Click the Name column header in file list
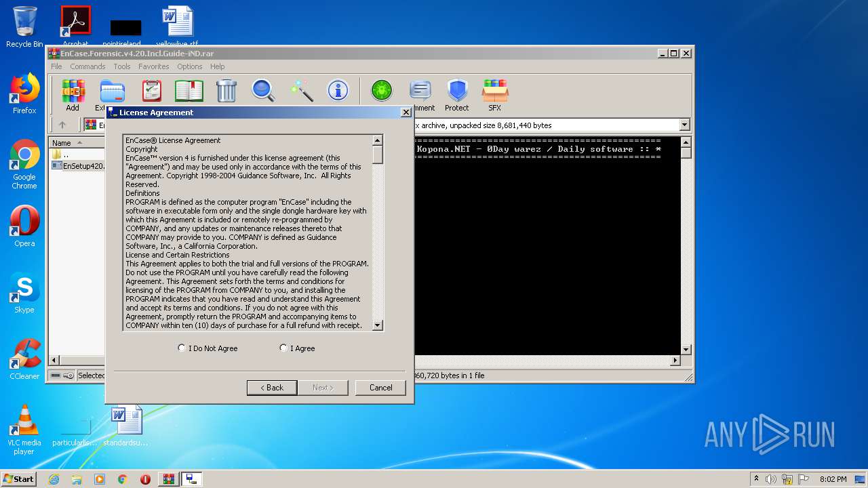This screenshot has height=488, width=868. click(77, 143)
